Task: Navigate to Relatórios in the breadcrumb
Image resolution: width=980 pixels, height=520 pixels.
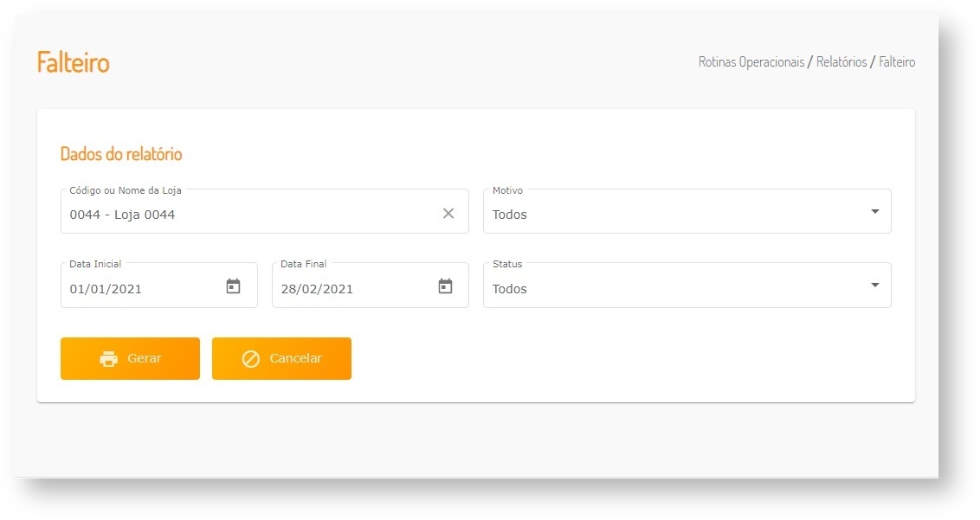Action: [841, 62]
